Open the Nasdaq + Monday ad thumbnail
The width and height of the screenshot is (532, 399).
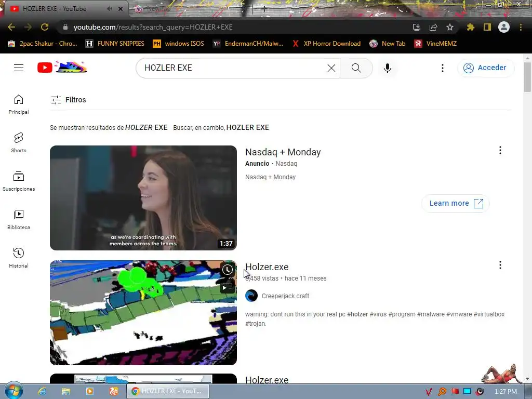[143, 198]
